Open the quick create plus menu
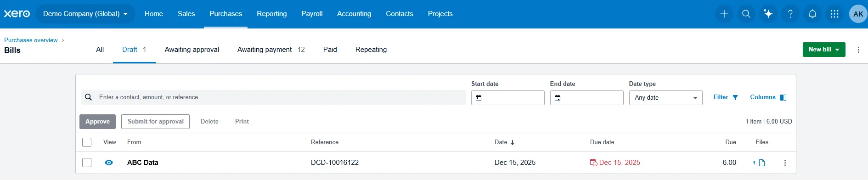The height and width of the screenshot is (180, 868). 724,14
